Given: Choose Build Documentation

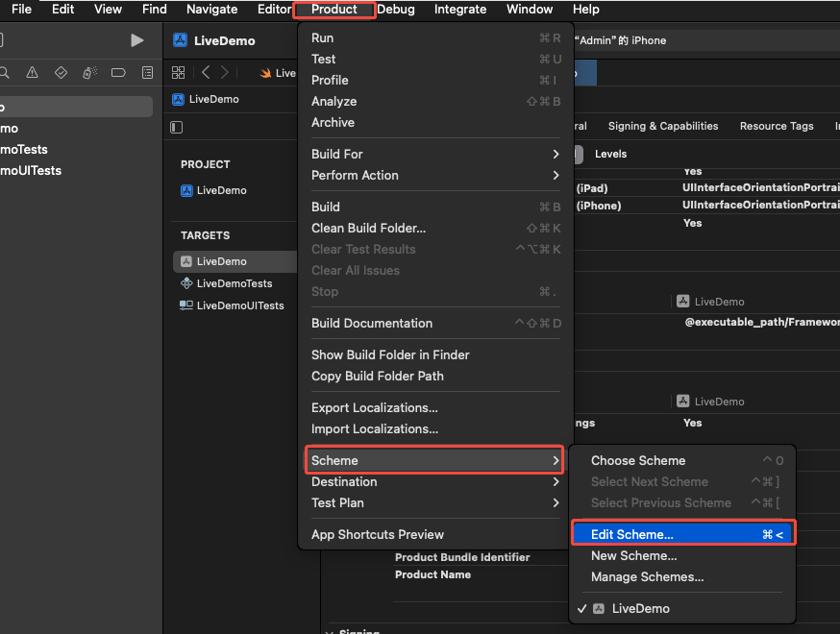Looking at the screenshot, I should (x=435, y=324).
